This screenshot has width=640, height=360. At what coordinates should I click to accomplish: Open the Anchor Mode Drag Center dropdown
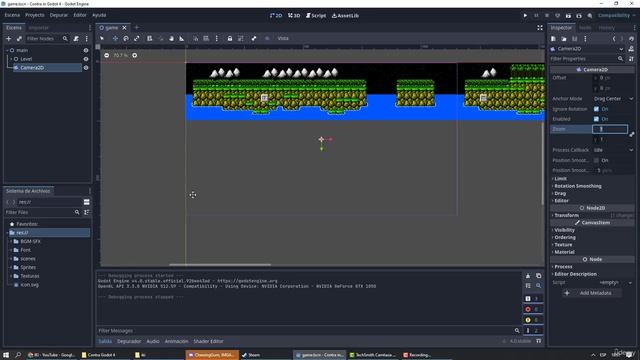(x=613, y=99)
